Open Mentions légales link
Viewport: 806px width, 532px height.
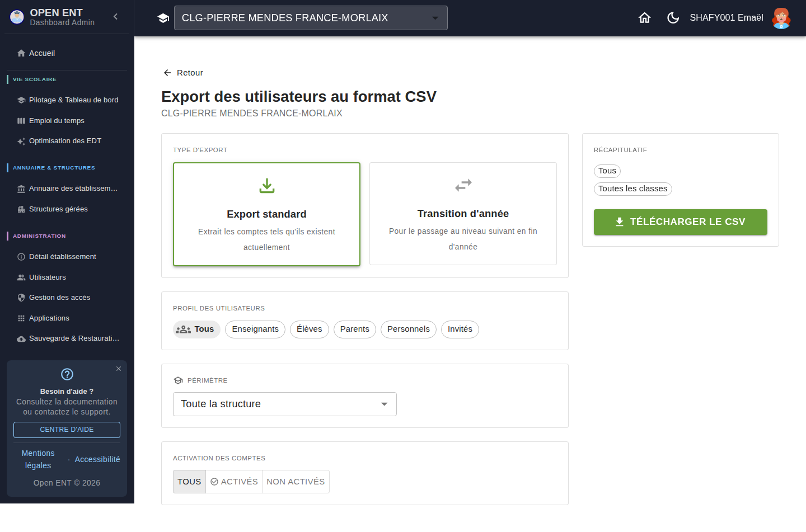coord(38,459)
